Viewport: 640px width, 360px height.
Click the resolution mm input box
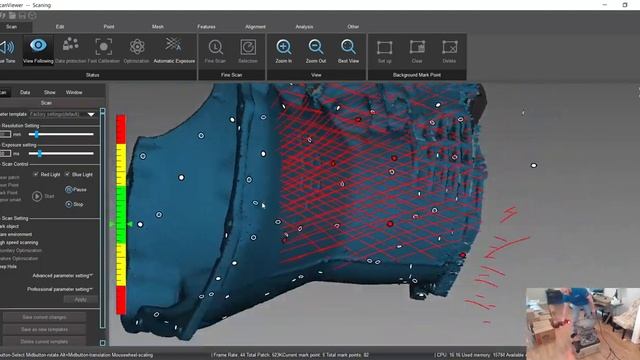coord(5,134)
